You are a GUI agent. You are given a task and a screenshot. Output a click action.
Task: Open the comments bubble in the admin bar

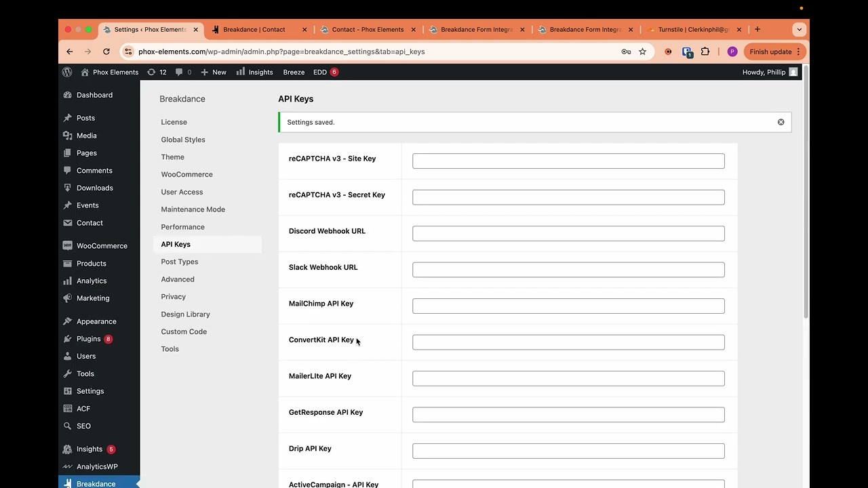point(183,72)
